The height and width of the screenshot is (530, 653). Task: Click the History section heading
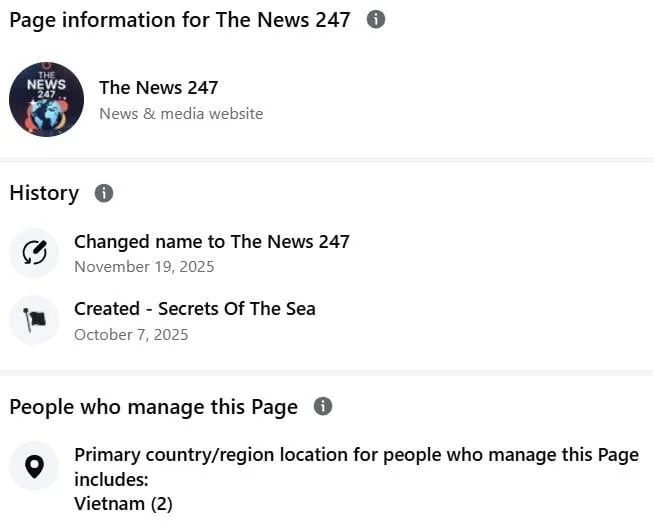44,193
